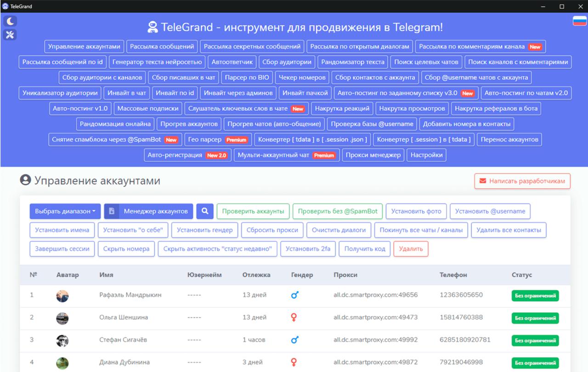Click the Без ограничений status for Рафаэль Мандрыкин
This screenshot has width=588, height=372.
(x=535, y=296)
